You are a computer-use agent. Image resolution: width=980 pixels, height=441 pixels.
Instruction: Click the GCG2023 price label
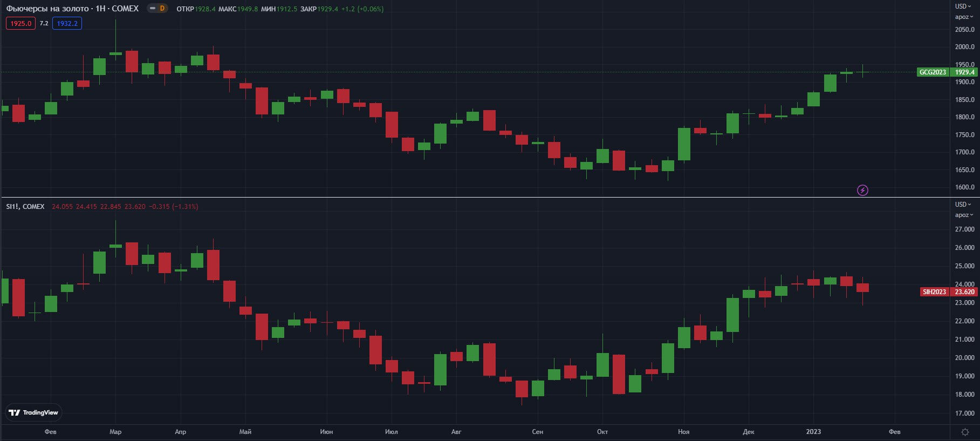point(933,72)
